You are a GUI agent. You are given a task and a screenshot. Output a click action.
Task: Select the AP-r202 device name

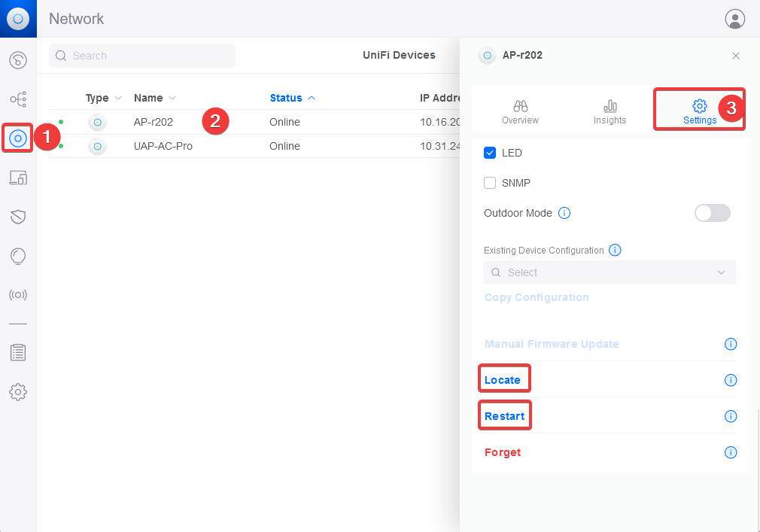click(154, 122)
